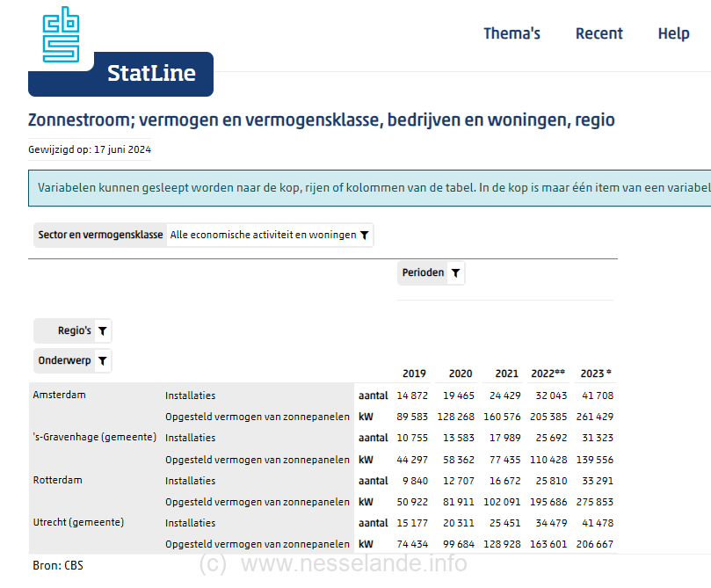Click the cell value 261 429
Screen dimensions: 711x588
click(595, 417)
